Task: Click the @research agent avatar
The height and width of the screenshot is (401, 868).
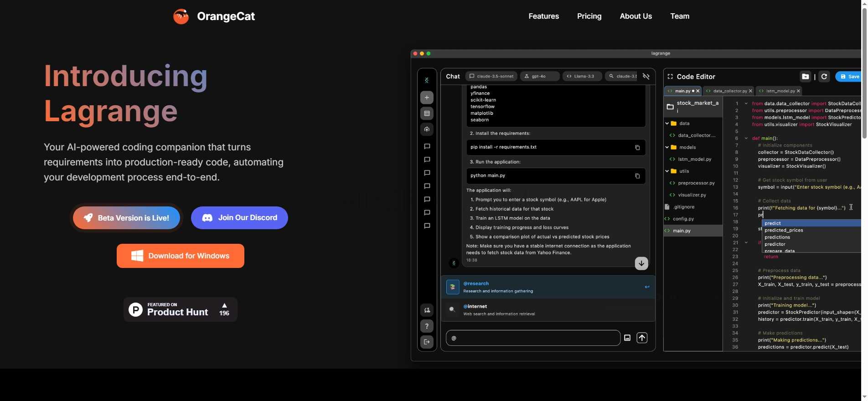Action: pyautogui.click(x=453, y=287)
